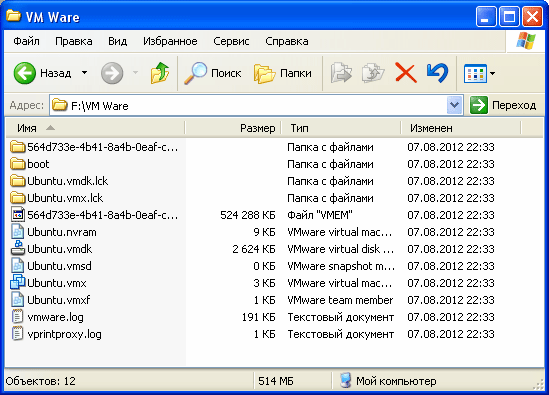Click the status bar size 514 МБ
Viewport: 549px width, 395px height.
click(276, 381)
